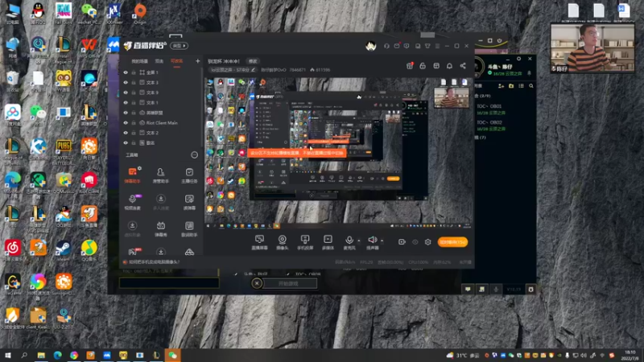Open the 房管助手 room manager tool
644x362 pixels.
(160, 175)
